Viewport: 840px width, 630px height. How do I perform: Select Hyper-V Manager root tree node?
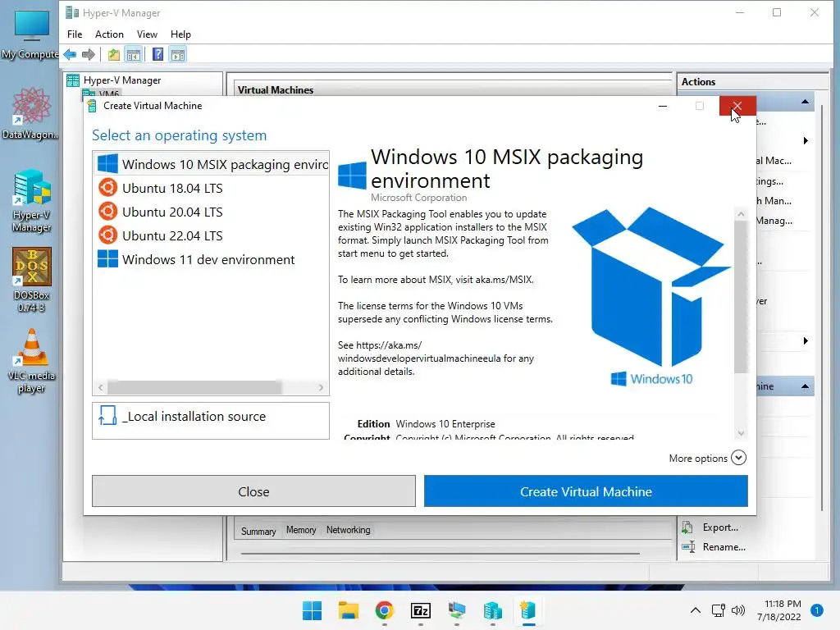point(122,80)
